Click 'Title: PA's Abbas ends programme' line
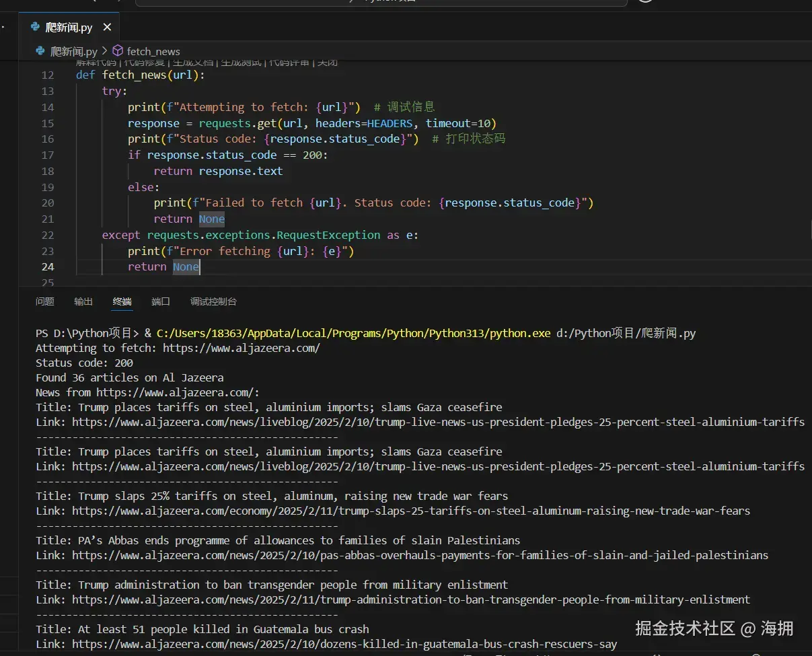Screen dimensions: 812x656 [278, 540]
